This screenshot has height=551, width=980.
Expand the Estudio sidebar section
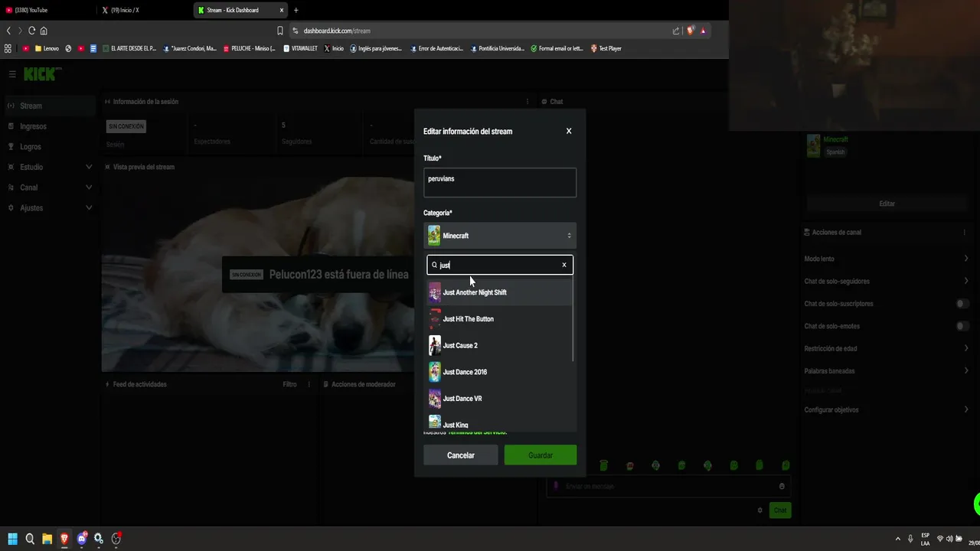coord(50,167)
